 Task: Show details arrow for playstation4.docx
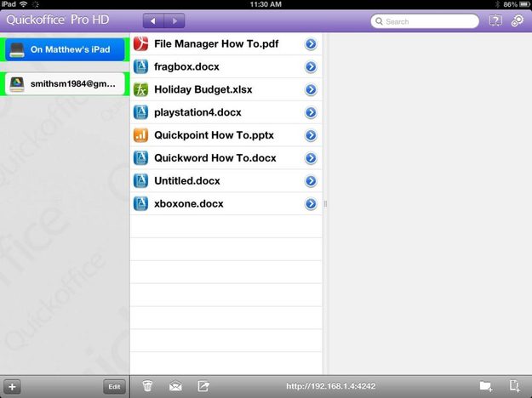(x=311, y=112)
